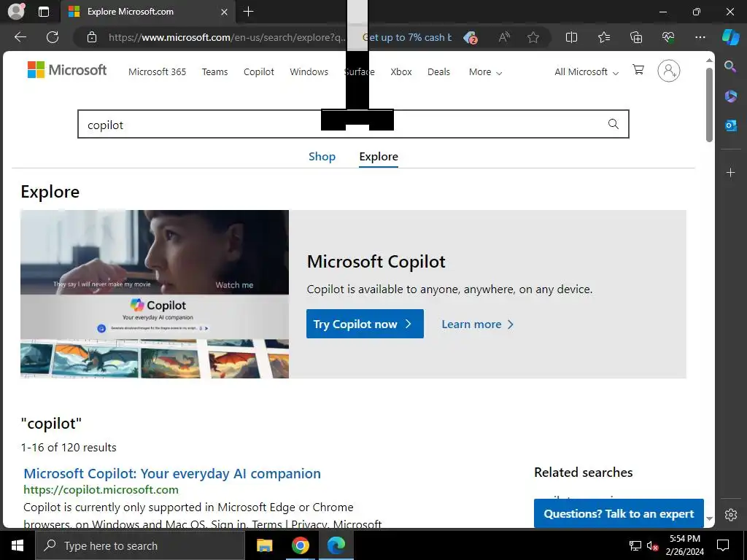Open the Edge profile avatar
747x560 pixels.
[x=16, y=12]
